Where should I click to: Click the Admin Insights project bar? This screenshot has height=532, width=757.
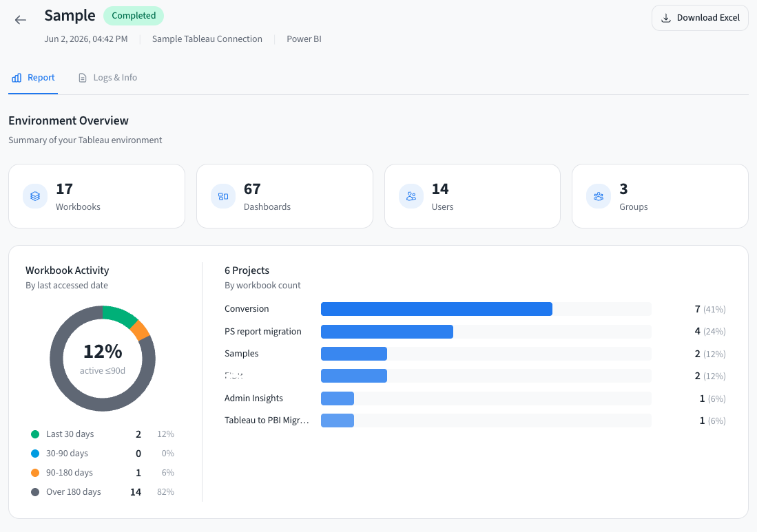pos(338,398)
